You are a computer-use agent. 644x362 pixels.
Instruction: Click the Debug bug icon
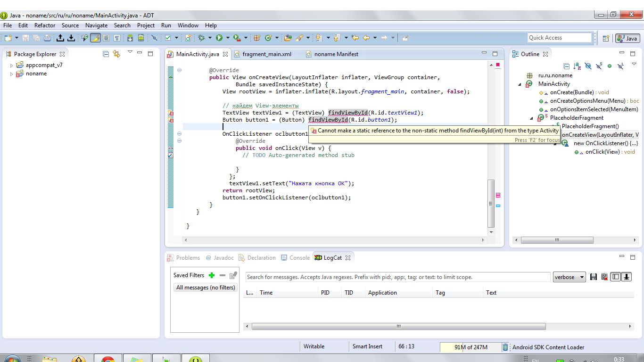202,38
